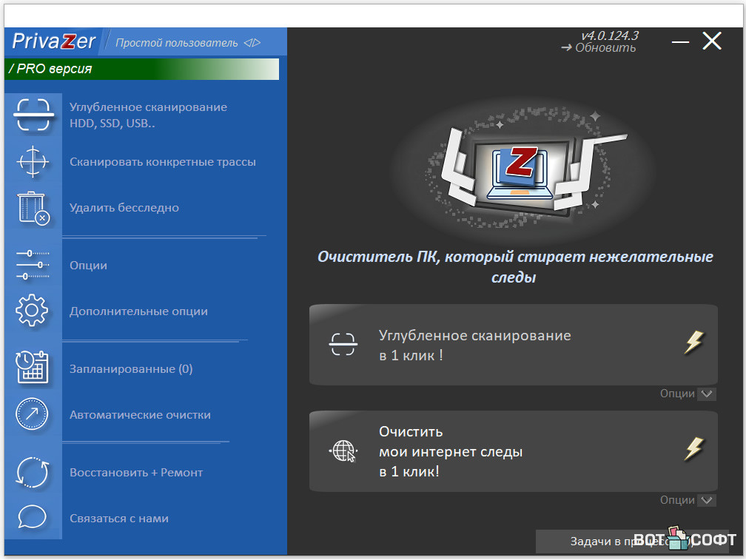This screenshot has height=560, width=746.
Task: Minimize the PrivaZer window
Action: 680,42
